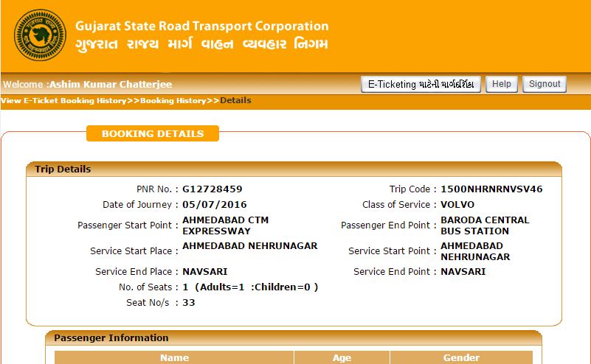591x364 pixels.
Task: Click the VOLVO class of service value
Action: tap(457, 205)
